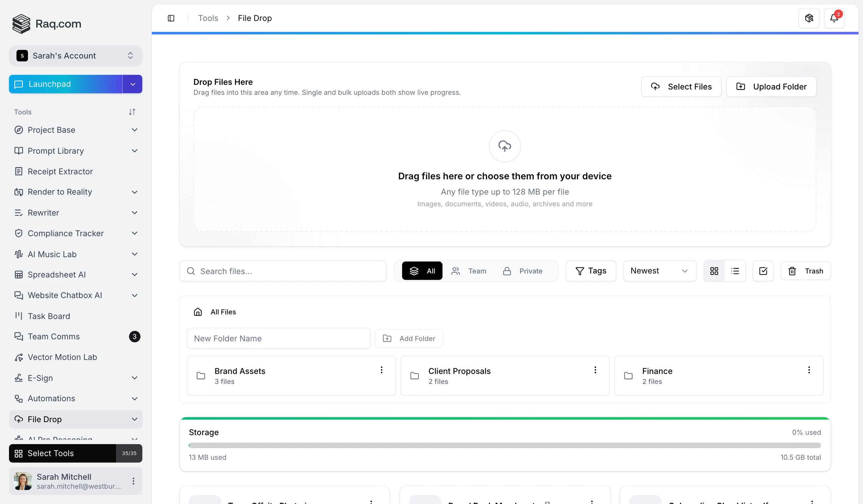Enable multi-select checkbox mode

(x=763, y=271)
